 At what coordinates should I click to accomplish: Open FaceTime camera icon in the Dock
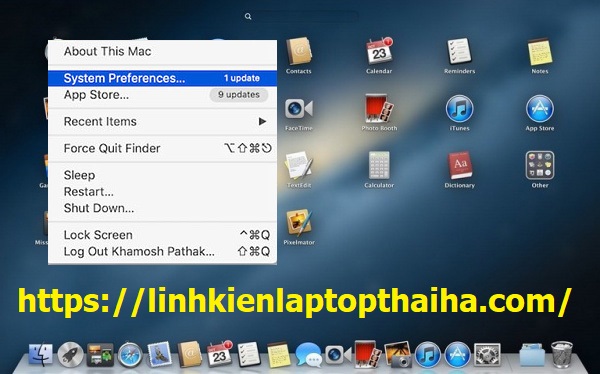338,354
